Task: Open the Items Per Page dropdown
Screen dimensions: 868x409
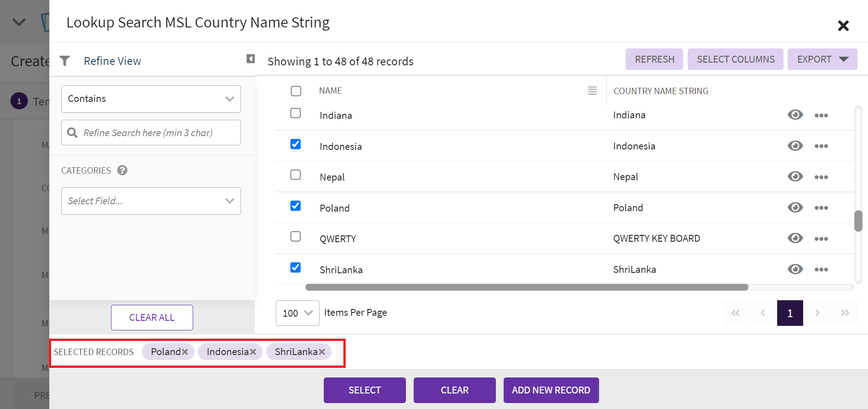Action: tap(297, 313)
